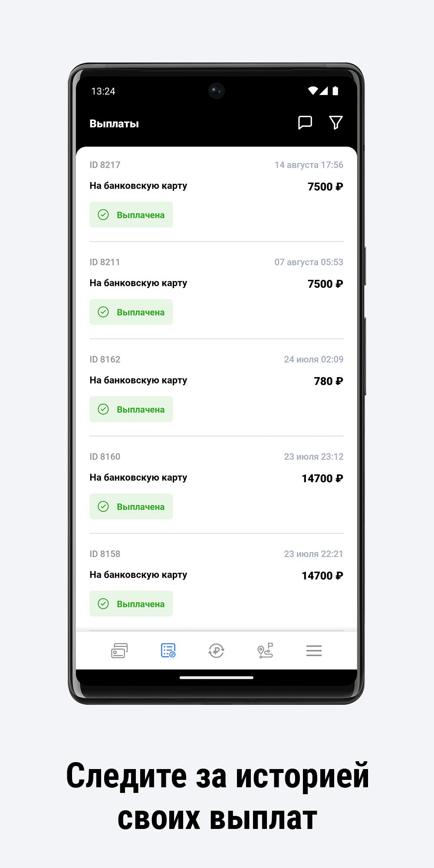Open payout ID 8160 from 23 июля 23:12
Screen dimensions: 434x868
pyautogui.click(x=216, y=485)
